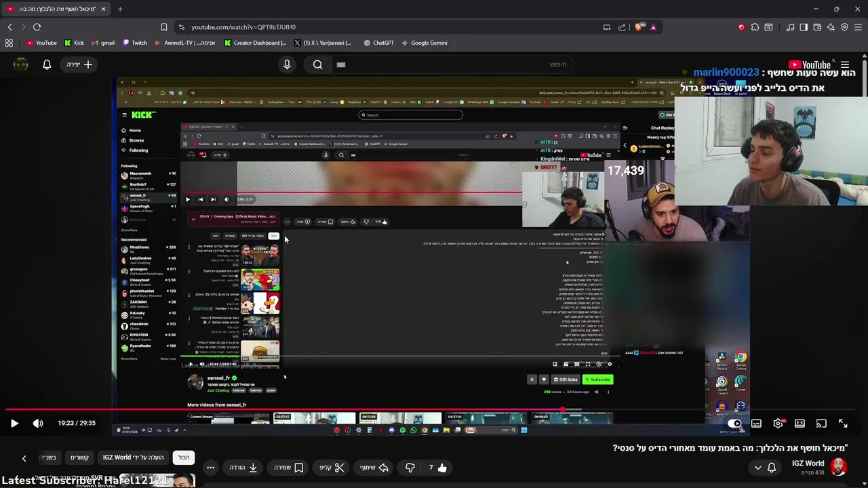The image size is (868, 488).
Task: Open the Google Gemini bookmark
Action: pyautogui.click(x=424, y=43)
